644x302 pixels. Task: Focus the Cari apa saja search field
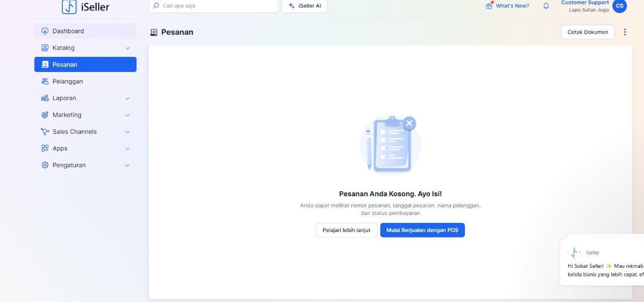tap(216, 6)
